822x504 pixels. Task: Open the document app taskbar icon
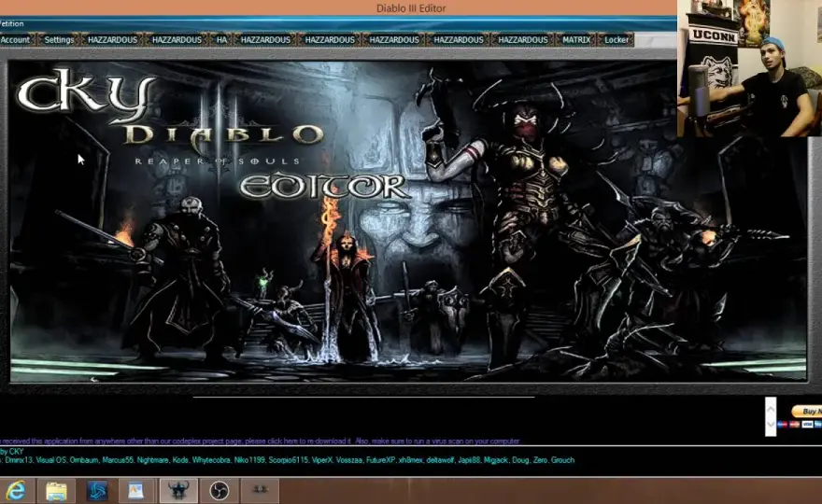(x=136, y=491)
